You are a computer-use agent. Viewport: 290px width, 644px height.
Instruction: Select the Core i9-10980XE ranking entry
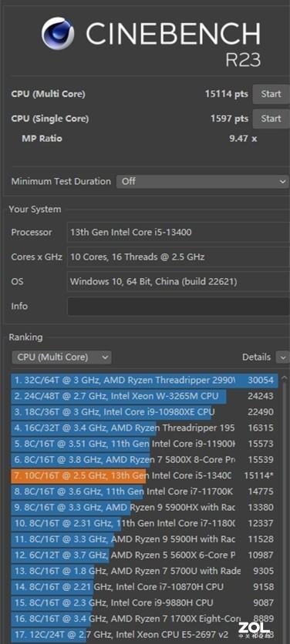click(144, 412)
